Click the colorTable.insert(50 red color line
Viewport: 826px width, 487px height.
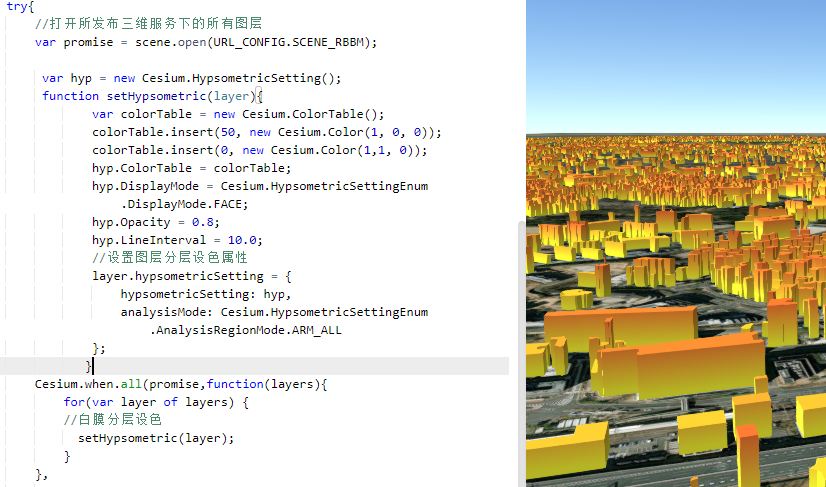[x=266, y=132]
